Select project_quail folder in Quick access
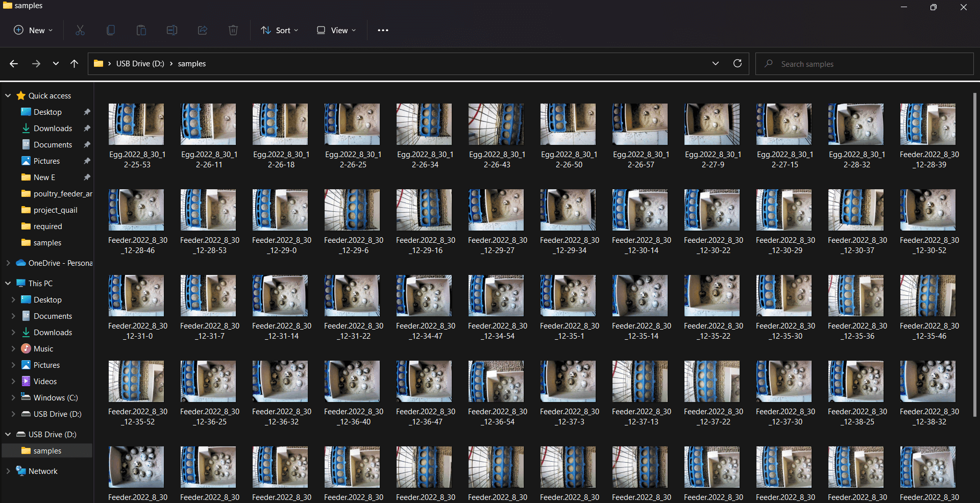This screenshot has width=980, height=503. [55, 210]
